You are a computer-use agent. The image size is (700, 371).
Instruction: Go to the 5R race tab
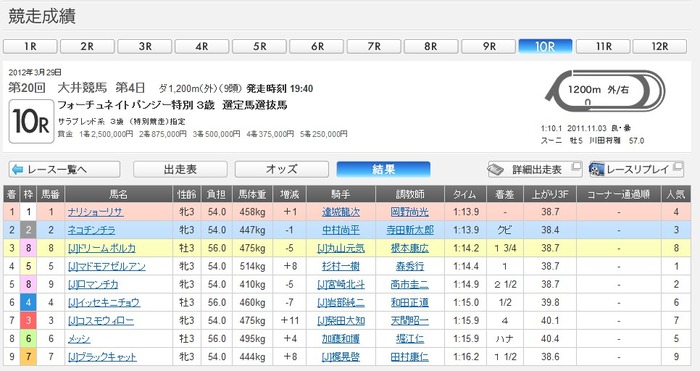[x=259, y=46]
